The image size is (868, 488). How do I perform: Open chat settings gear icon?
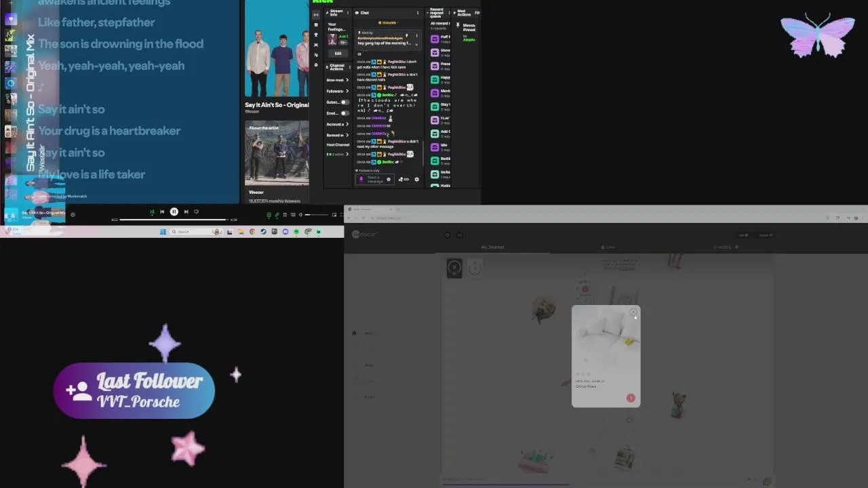point(416,180)
